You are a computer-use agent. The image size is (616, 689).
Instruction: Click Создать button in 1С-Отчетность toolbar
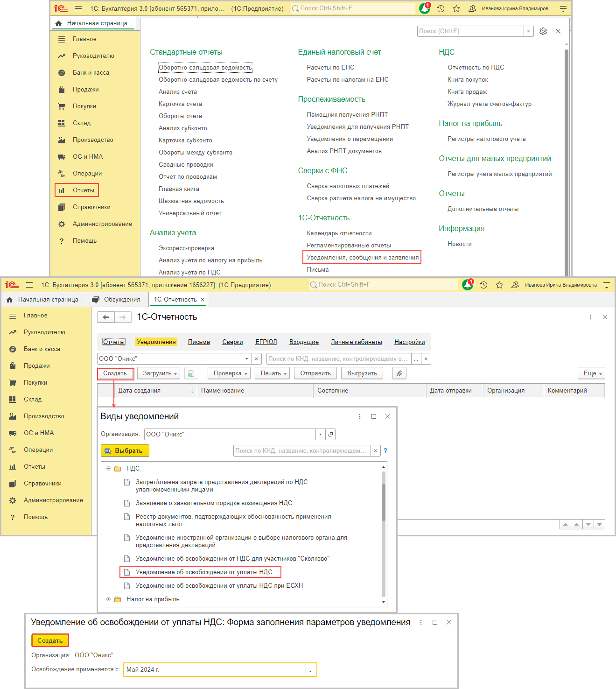115,373
